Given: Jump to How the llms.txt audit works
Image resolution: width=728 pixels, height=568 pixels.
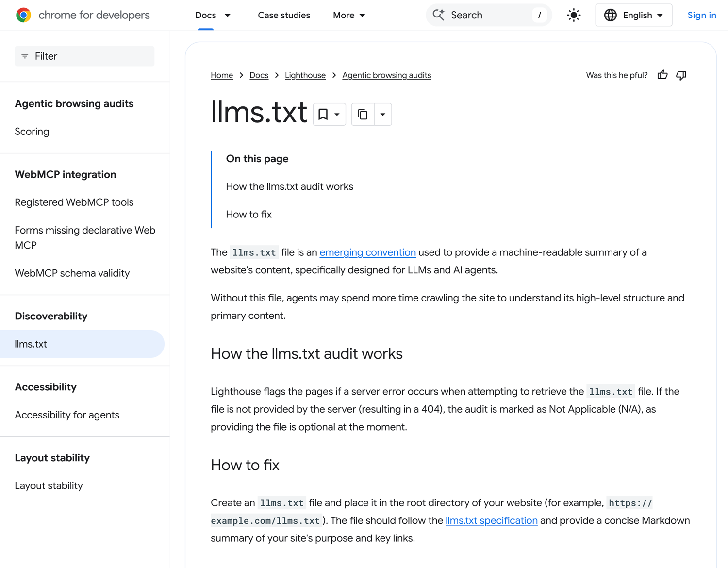Looking at the screenshot, I should coord(289,186).
